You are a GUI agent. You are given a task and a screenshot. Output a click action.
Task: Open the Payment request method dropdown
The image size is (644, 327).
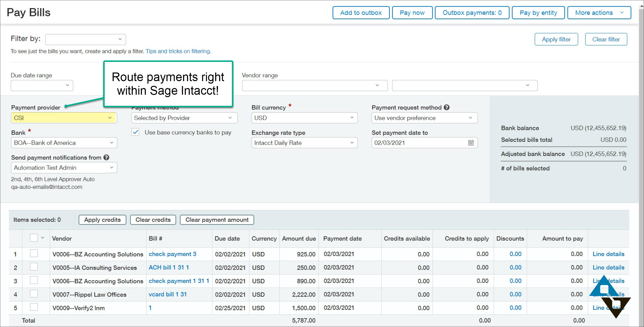point(424,118)
